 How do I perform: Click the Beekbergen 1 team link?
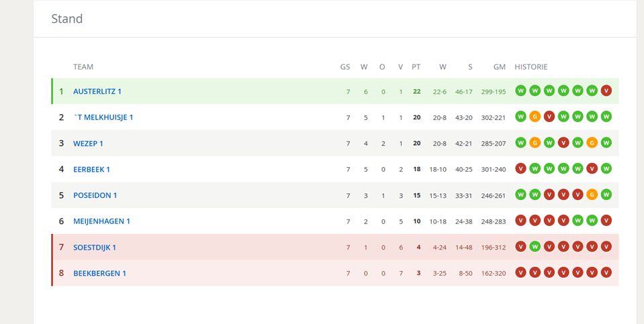99,273
